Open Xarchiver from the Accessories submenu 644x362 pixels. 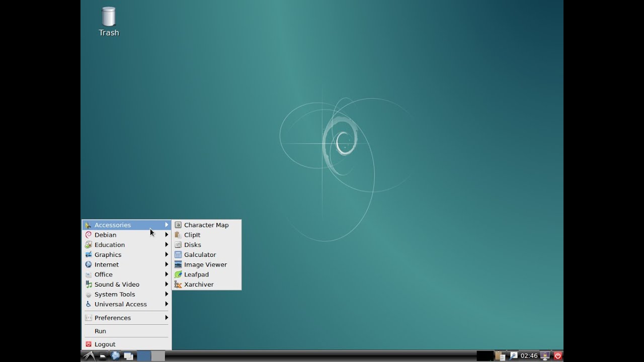(206, 285)
